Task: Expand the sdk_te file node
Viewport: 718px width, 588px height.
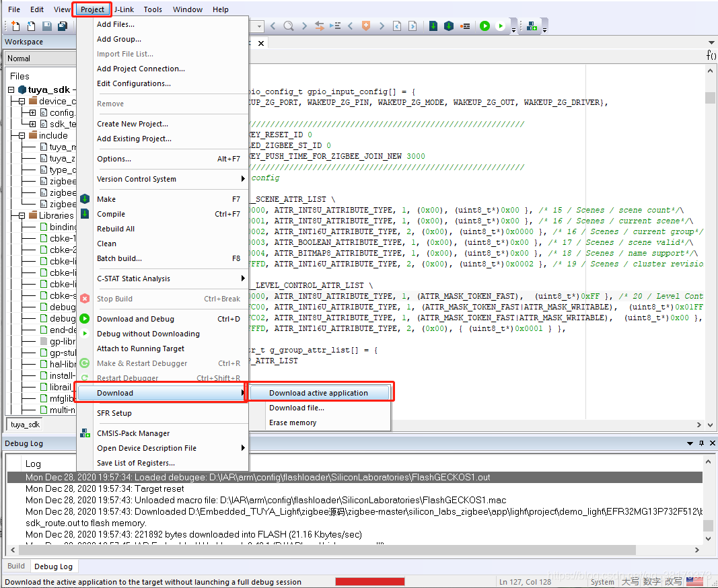Action: click(32, 124)
